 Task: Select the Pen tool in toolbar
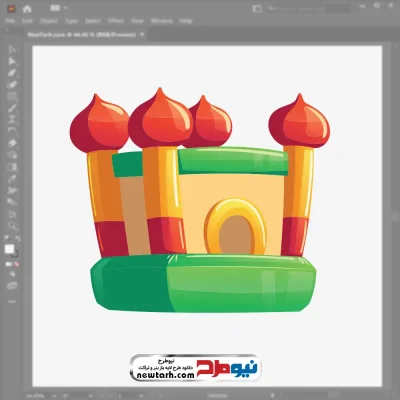click(x=12, y=73)
